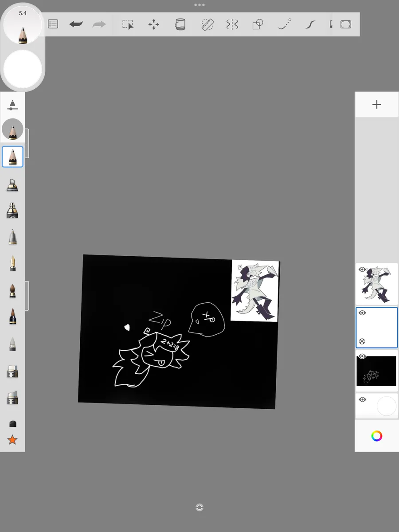Open the main menu list icon
The width and height of the screenshot is (399, 532).
[x=53, y=24]
